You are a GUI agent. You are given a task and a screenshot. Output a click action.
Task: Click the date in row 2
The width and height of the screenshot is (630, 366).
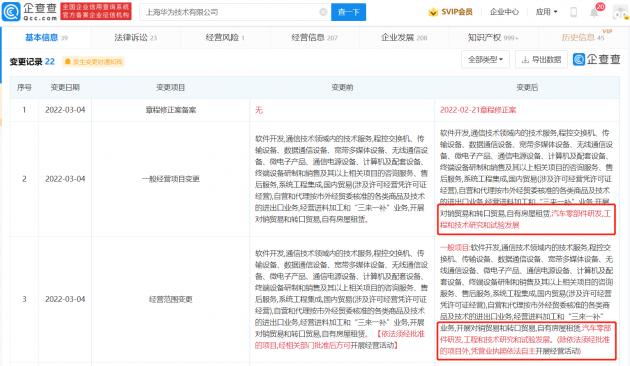(x=65, y=179)
